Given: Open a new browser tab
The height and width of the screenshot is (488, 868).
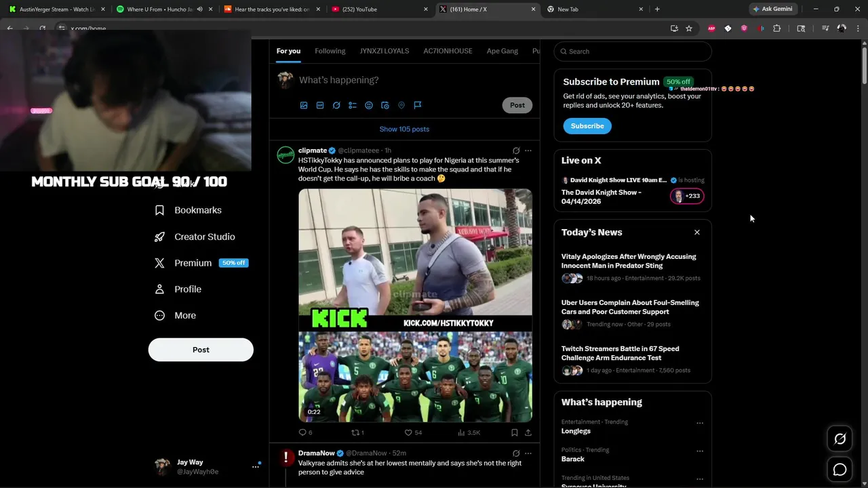Looking at the screenshot, I should pos(657,9).
